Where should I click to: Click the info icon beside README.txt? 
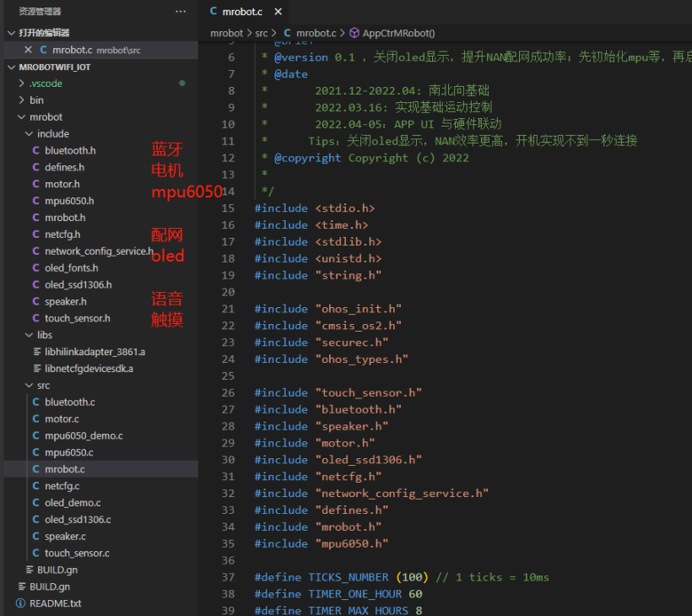pyautogui.click(x=20, y=603)
